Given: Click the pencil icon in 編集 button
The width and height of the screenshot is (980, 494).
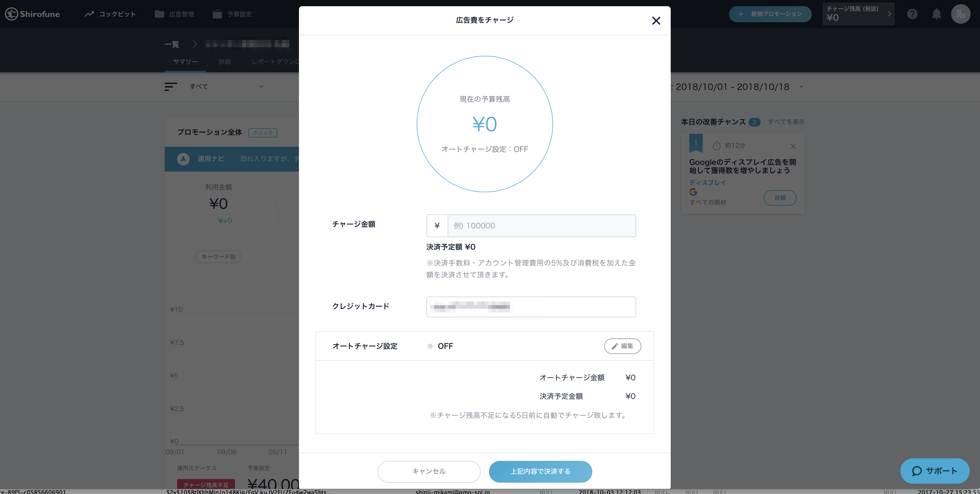Looking at the screenshot, I should click(614, 346).
